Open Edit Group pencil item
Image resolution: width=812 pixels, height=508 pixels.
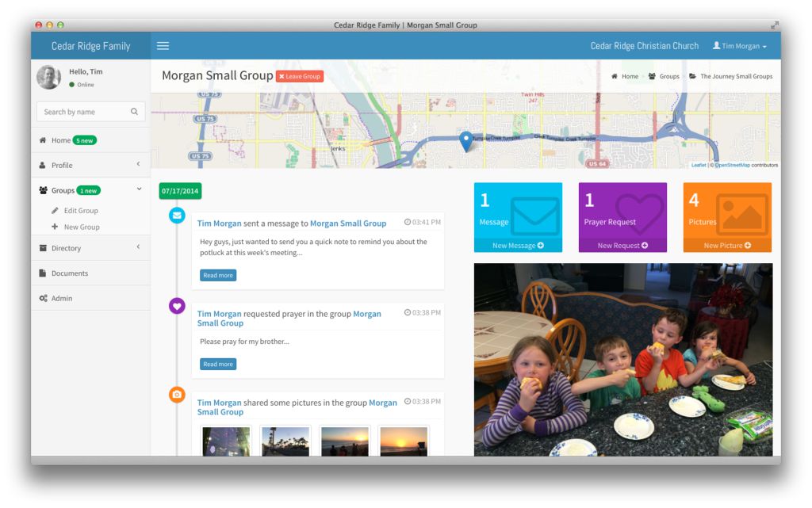point(80,211)
